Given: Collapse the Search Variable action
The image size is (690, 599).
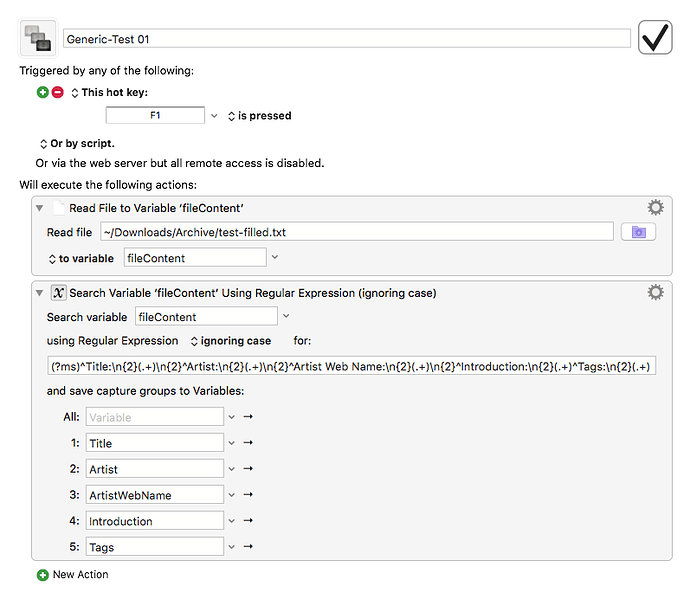Looking at the screenshot, I should pos(40,293).
